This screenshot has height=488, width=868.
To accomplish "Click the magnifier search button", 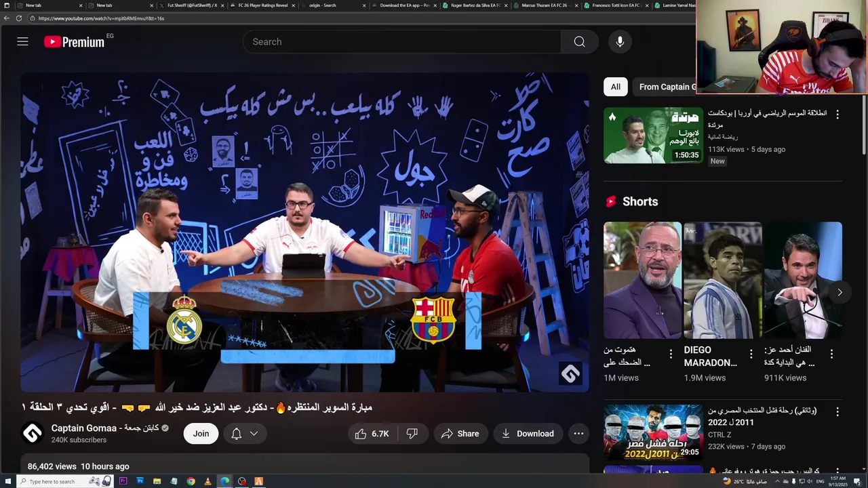I will point(579,41).
